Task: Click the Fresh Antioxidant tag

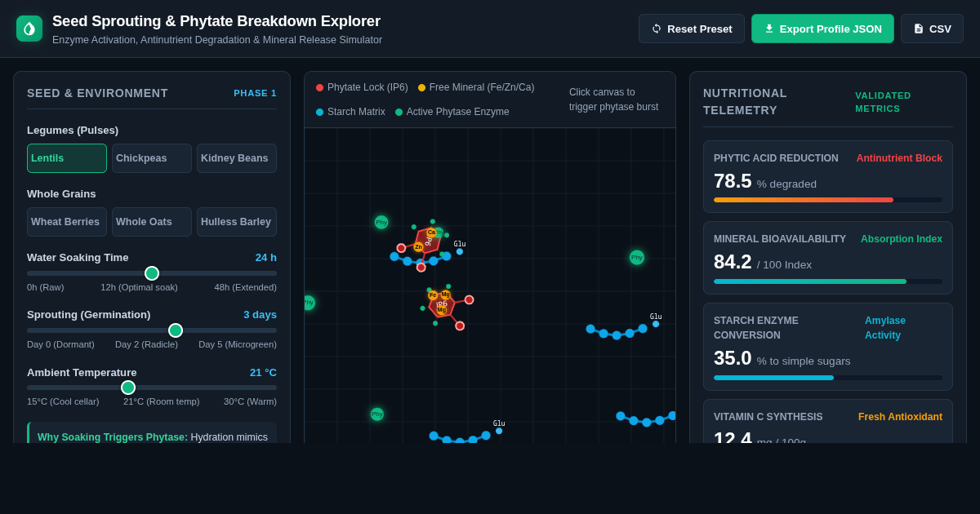Action: point(900,417)
